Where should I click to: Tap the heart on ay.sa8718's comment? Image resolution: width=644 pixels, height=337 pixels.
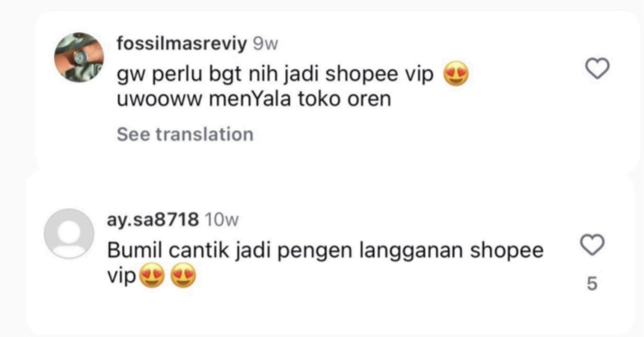coord(592,244)
